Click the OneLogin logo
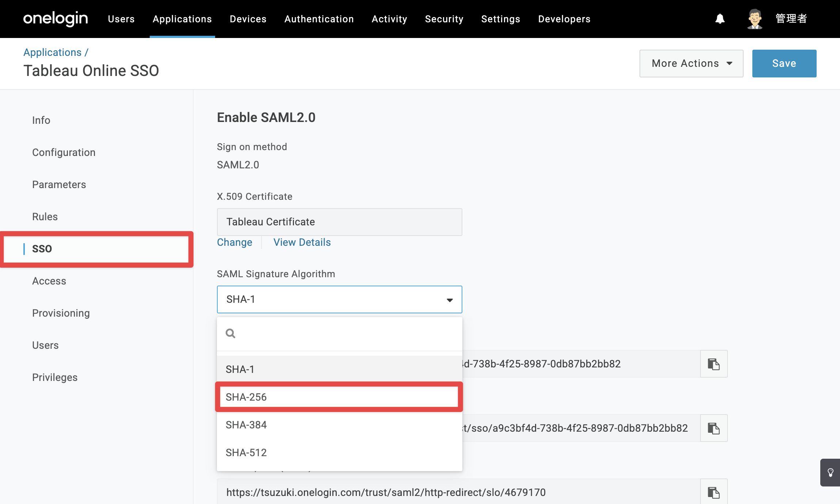Screen dimensions: 840x504 (x=56, y=19)
